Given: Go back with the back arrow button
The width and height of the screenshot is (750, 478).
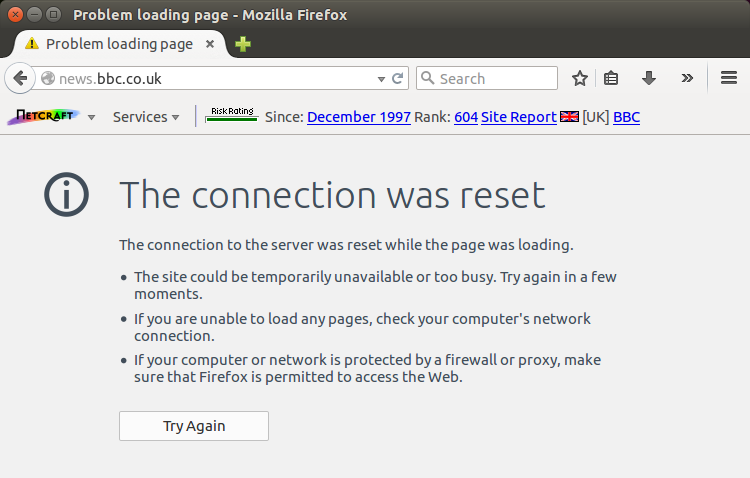Looking at the screenshot, I should coord(20,78).
